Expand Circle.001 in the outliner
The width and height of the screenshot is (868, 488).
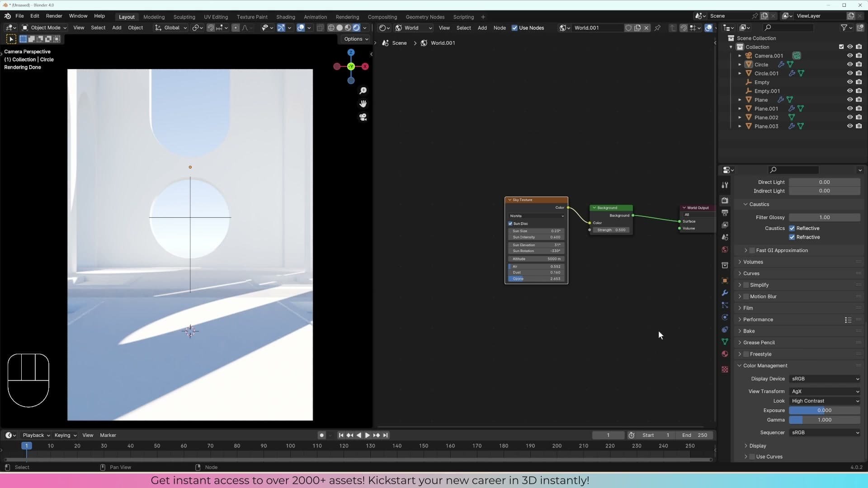coord(740,73)
